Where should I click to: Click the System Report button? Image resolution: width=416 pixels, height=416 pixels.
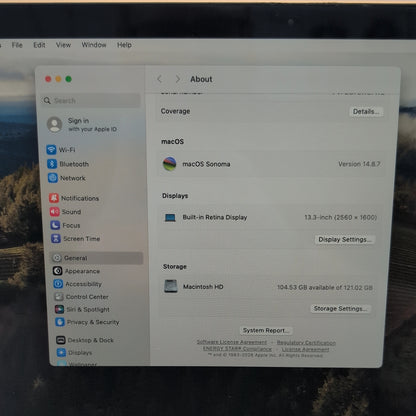[x=266, y=330]
